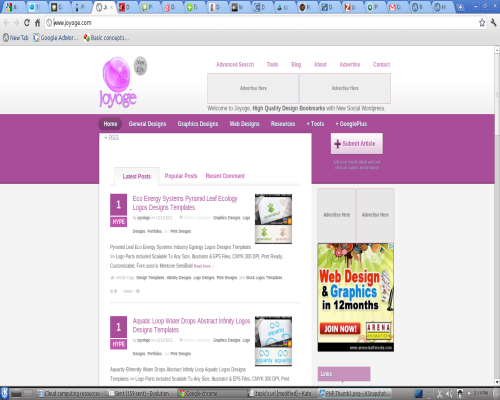Open the KDE application launcher
The image size is (500, 400).
(x=4, y=394)
